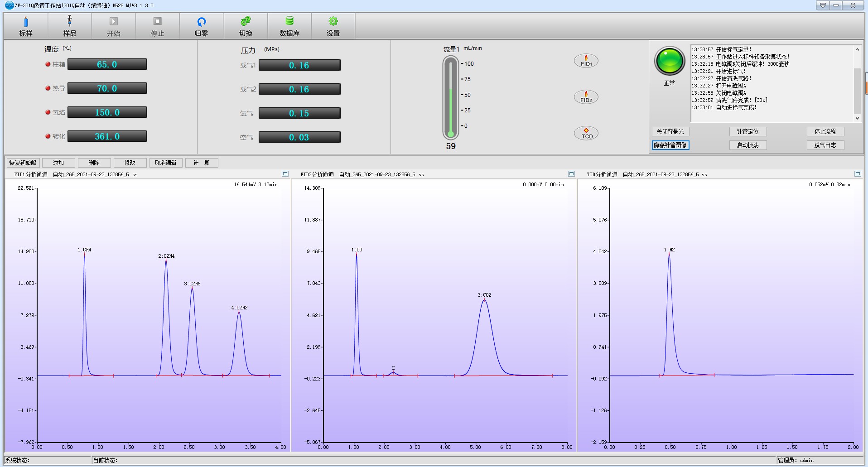Screen dimensions: 868x467
Task: Click the 流量1 flow gauge tube
Action: (450, 97)
